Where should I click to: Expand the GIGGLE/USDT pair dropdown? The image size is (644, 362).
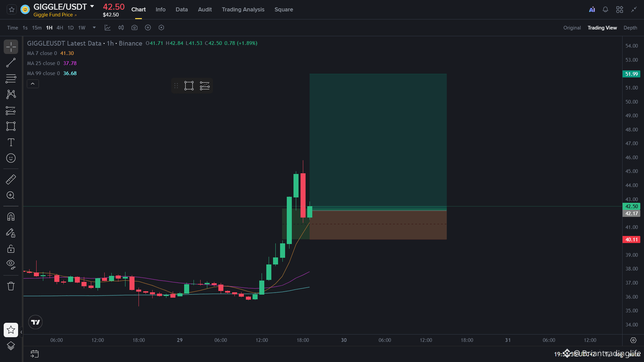[x=92, y=6]
